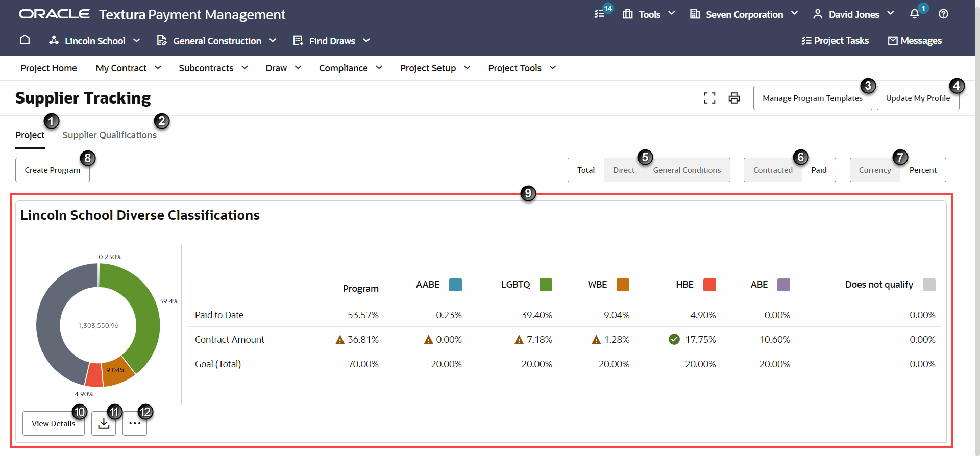Expand the Lincoln School project selector
The width and height of the screenshot is (980, 456).
[136, 40]
